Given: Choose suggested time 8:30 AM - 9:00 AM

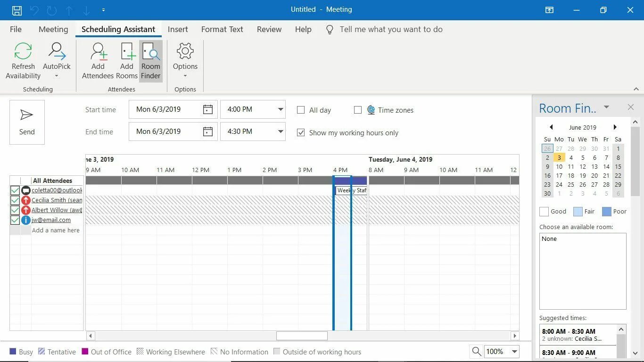Looking at the screenshot, I should pos(578,353).
